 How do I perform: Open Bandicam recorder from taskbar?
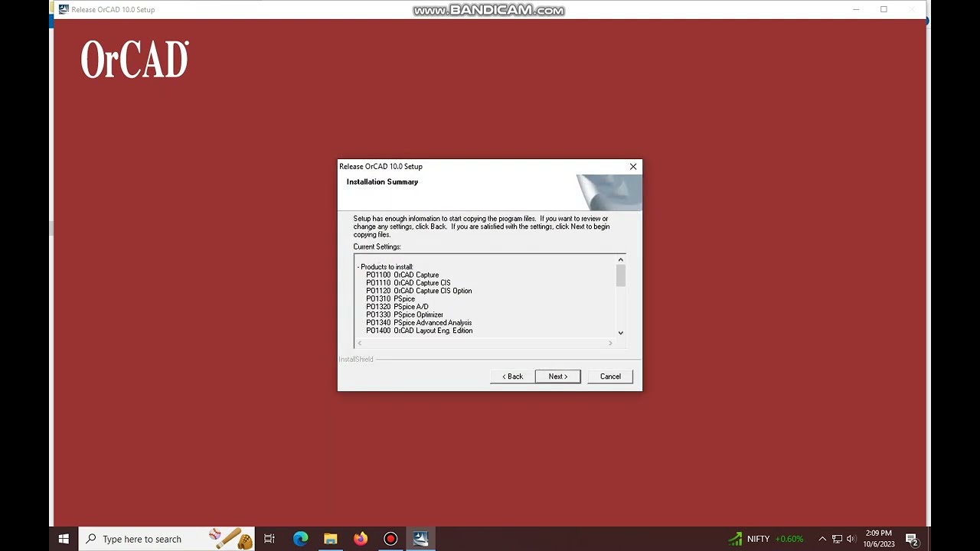390,539
